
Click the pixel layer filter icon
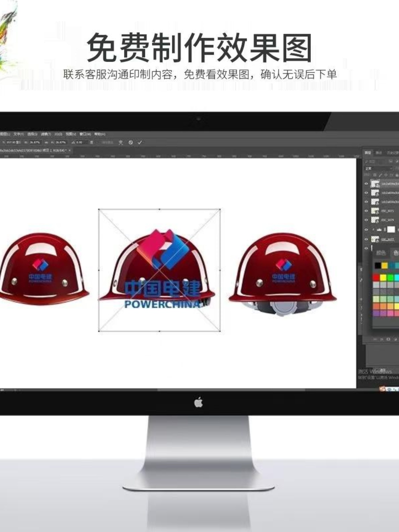pyautogui.click(x=391, y=162)
